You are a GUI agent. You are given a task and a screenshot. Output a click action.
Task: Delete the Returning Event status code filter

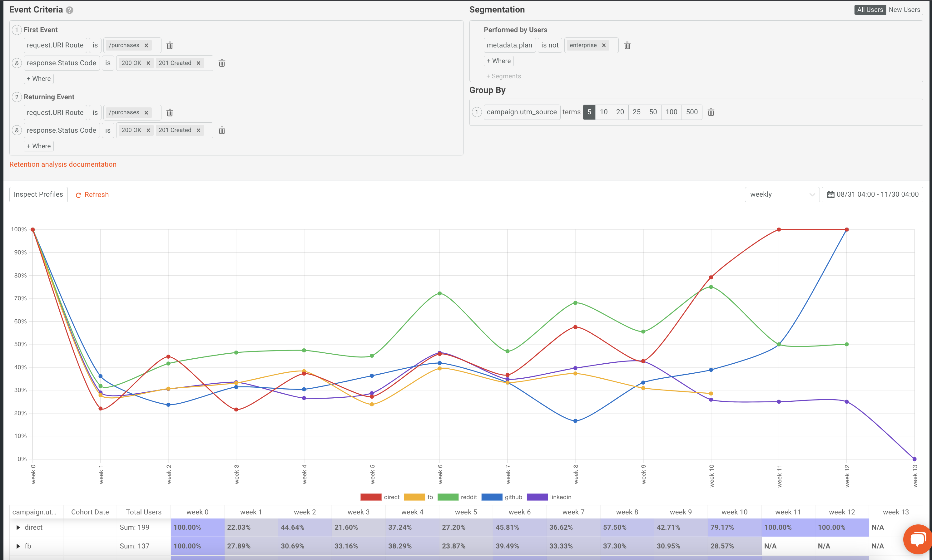click(x=222, y=130)
